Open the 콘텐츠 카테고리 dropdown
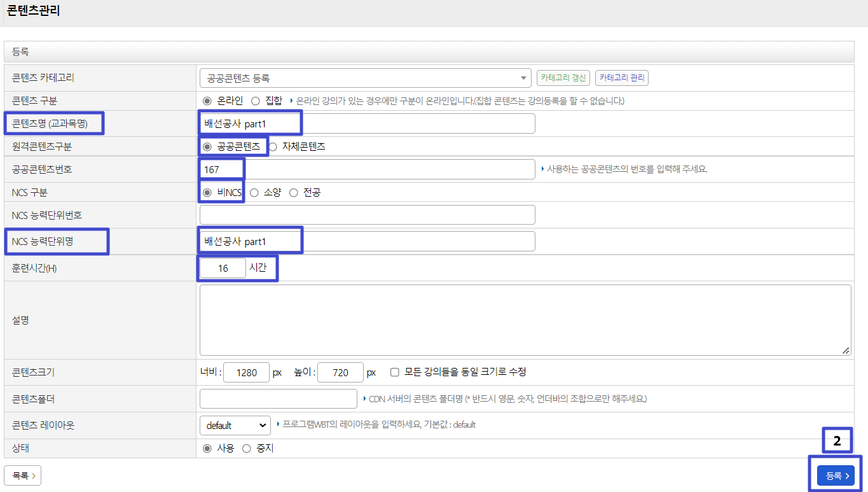Screen dimensions: 868x492 coord(365,78)
